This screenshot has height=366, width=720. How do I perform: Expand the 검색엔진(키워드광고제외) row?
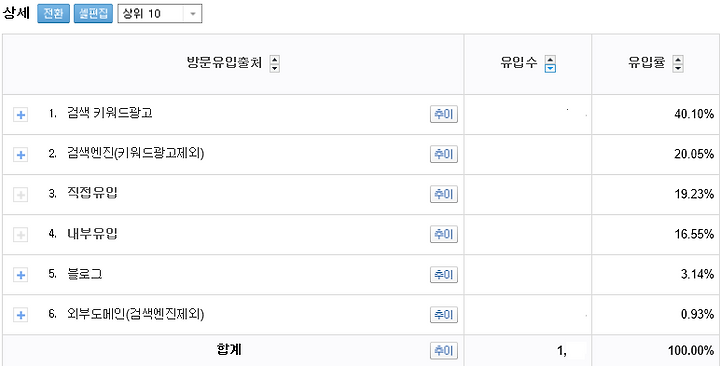pyautogui.click(x=20, y=155)
